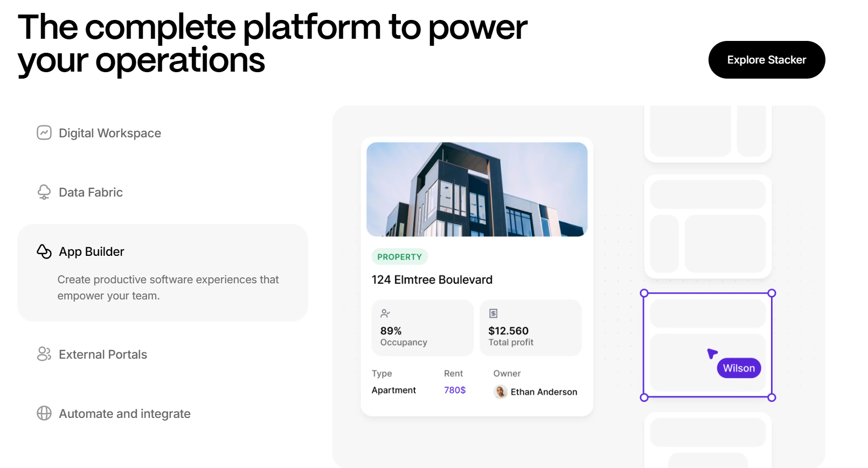Click the Occupancy person icon
868x468 pixels.
tap(386, 313)
